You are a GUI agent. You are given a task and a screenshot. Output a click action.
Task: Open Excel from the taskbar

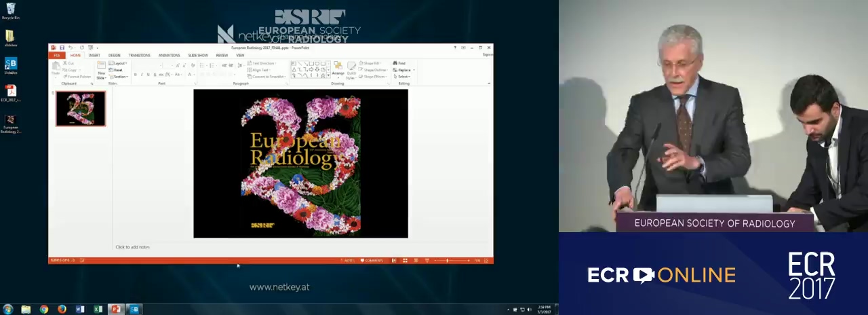98,310
